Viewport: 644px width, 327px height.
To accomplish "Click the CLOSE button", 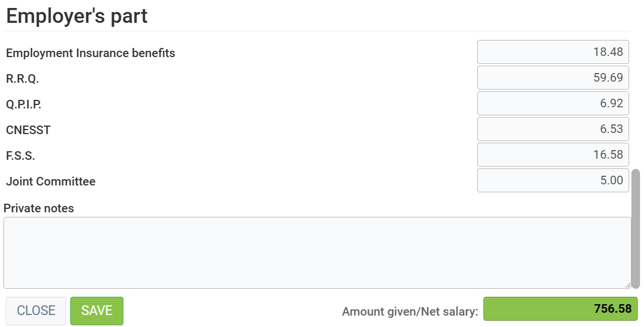I will (36, 310).
